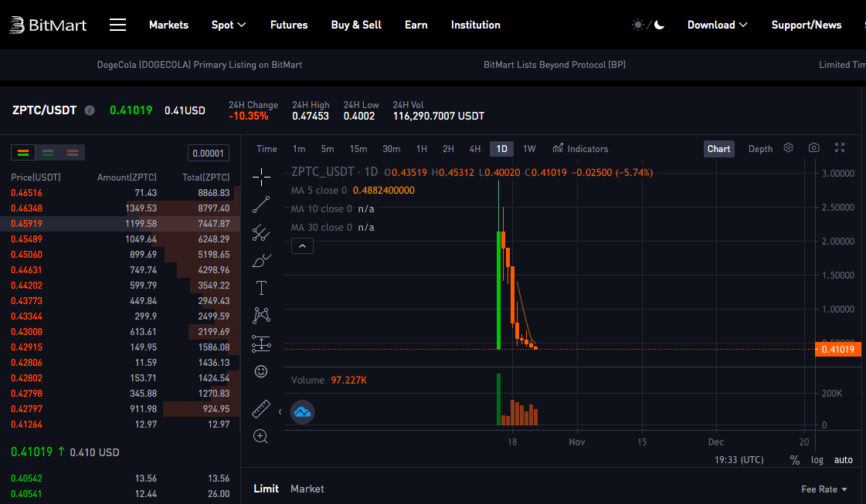This screenshot has width=866, height=504.
Task: Select the trend line drawing tool
Action: pyautogui.click(x=261, y=205)
